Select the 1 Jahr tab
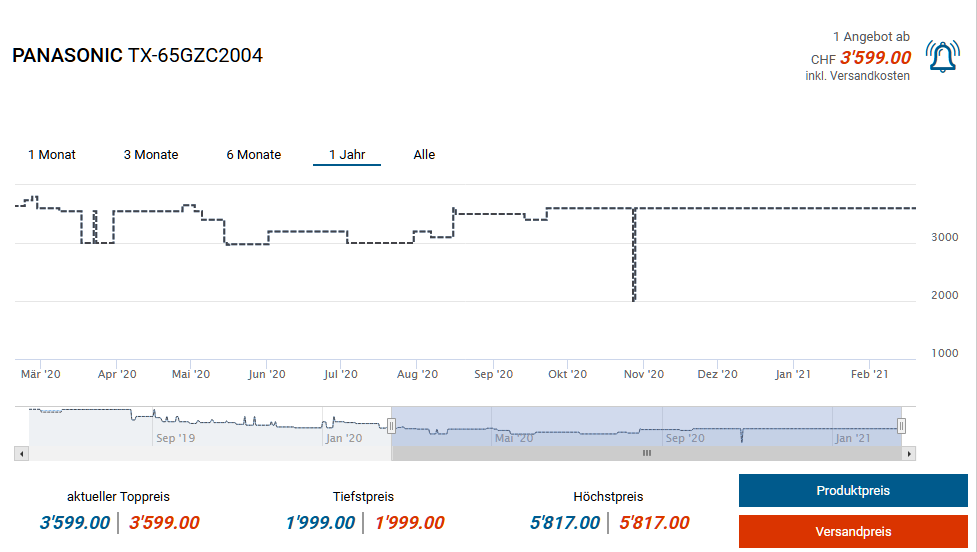 click(x=347, y=155)
